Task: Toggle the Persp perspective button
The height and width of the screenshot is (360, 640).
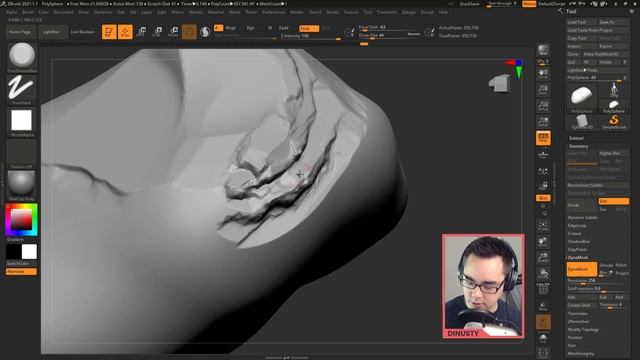Action: click(543, 138)
